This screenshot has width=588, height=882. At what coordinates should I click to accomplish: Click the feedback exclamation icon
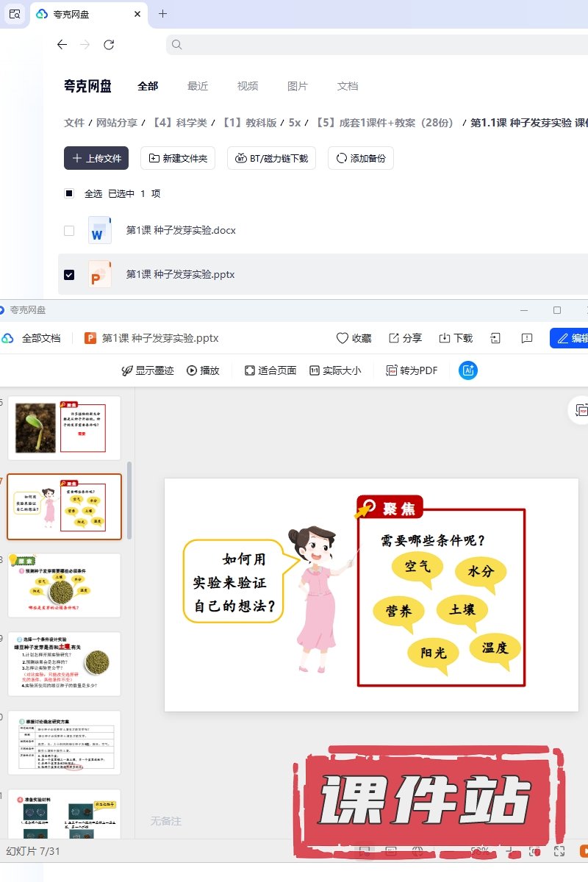(x=526, y=338)
